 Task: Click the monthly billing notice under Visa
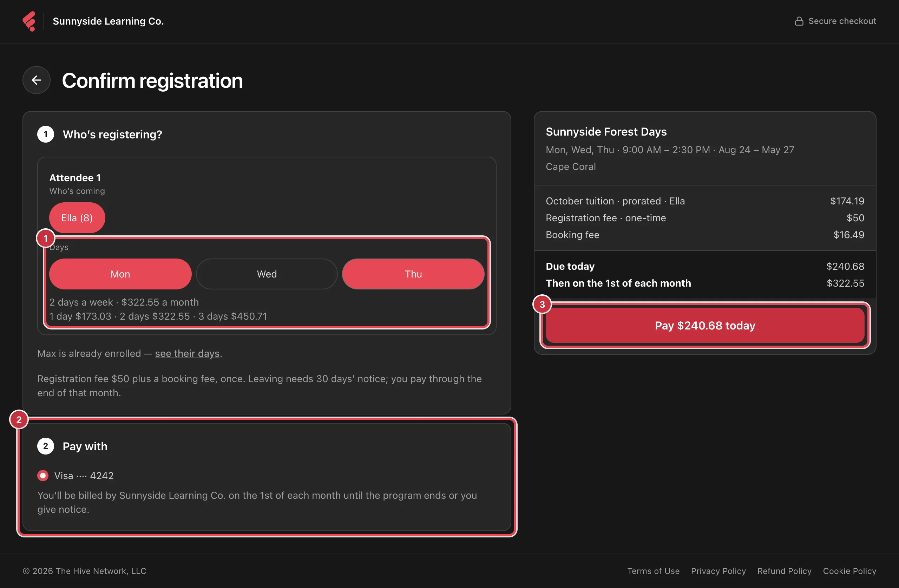(257, 503)
